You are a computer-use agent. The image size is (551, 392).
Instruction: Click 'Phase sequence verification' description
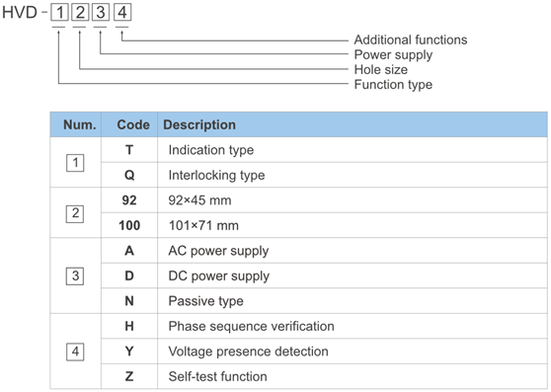point(251,326)
